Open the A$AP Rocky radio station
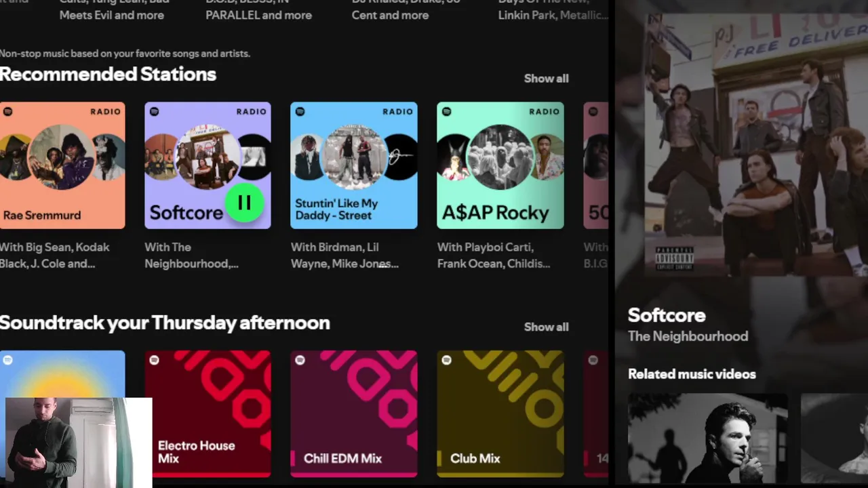The width and height of the screenshot is (868, 488). coord(500,165)
